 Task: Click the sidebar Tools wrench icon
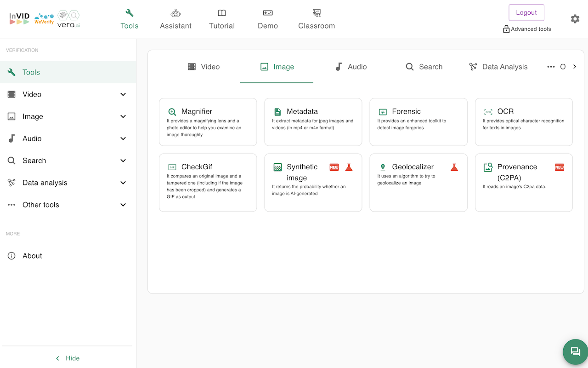point(11,72)
